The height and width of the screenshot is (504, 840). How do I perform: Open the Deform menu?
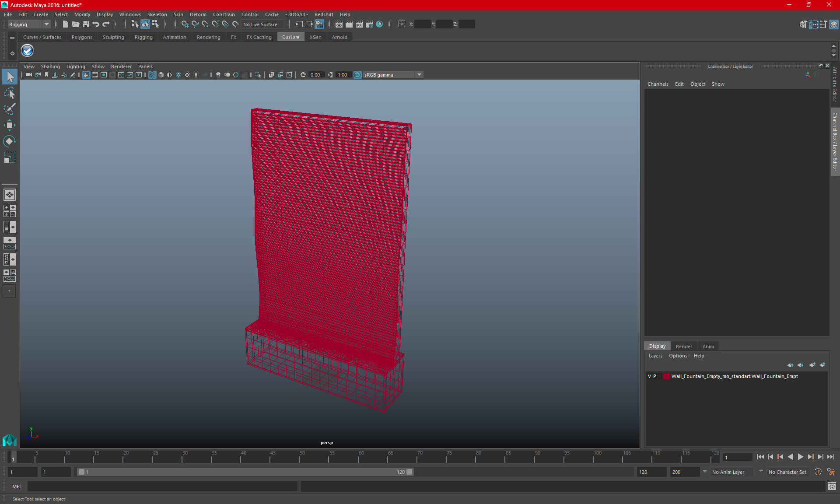[199, 14]
